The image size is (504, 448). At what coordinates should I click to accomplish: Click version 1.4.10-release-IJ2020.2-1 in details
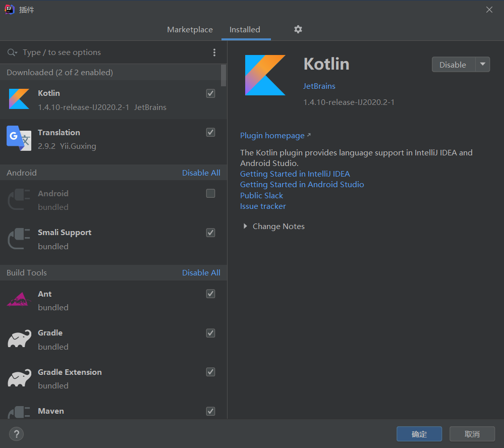coord(349,102)
